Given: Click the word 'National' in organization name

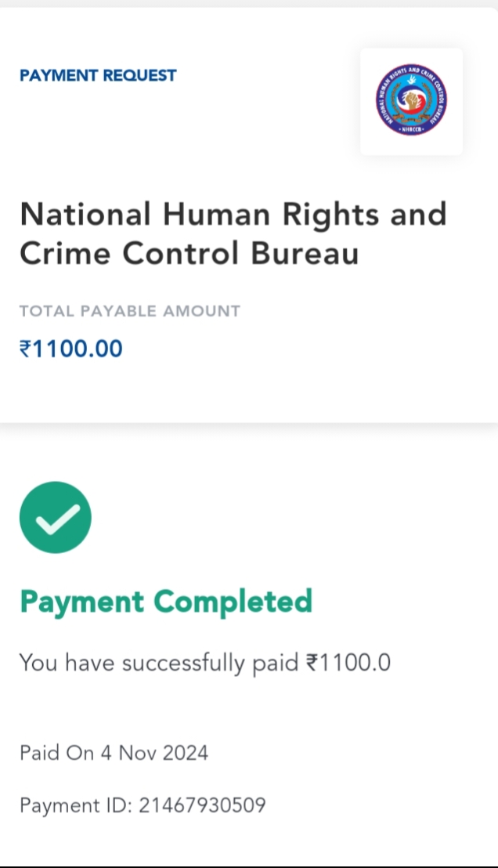Looking at the screenshot, I should point(85,214).
